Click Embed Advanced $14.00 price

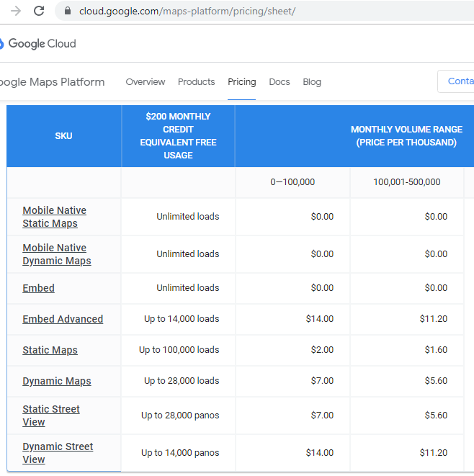tap(320, 319)
